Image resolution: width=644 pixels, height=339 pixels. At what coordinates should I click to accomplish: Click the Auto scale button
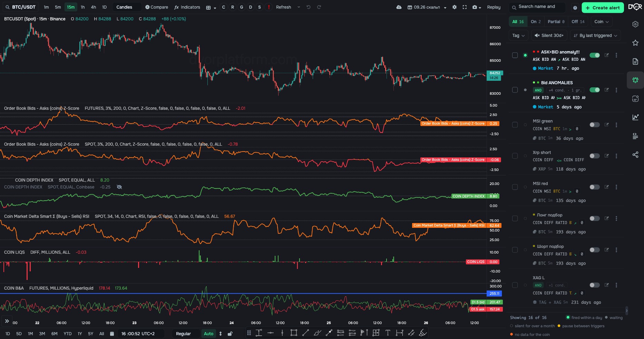coord(208,334)
